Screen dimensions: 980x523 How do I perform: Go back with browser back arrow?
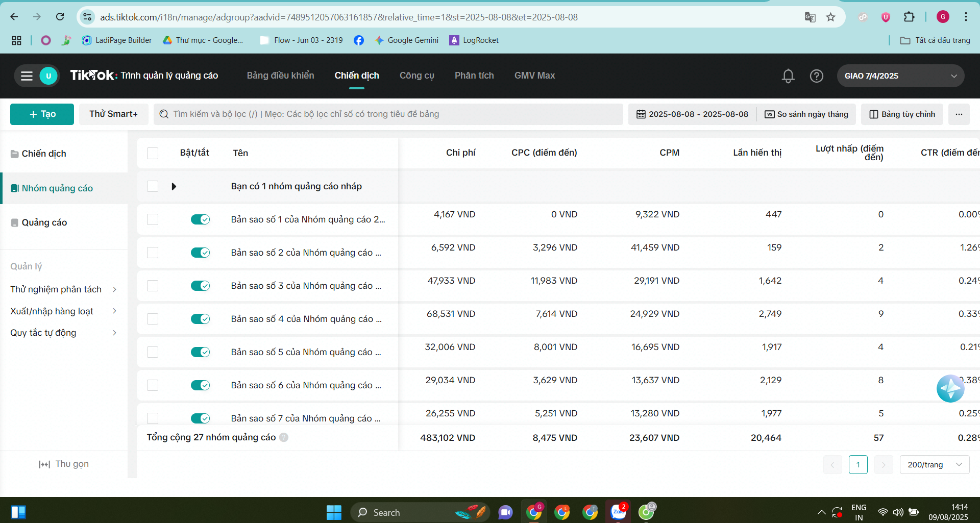[14, 17]
